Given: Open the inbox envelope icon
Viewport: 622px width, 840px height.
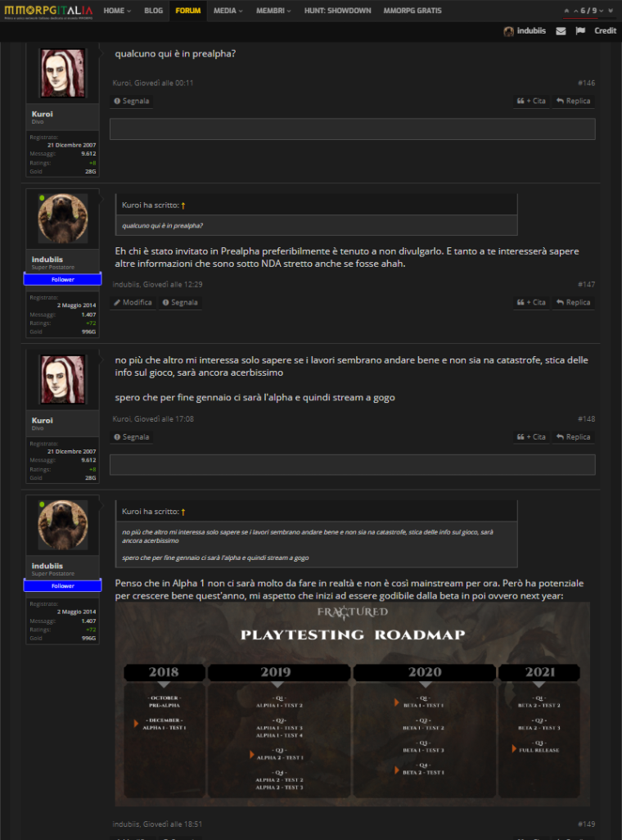Looking at the screenshot, I should point(561,31).
